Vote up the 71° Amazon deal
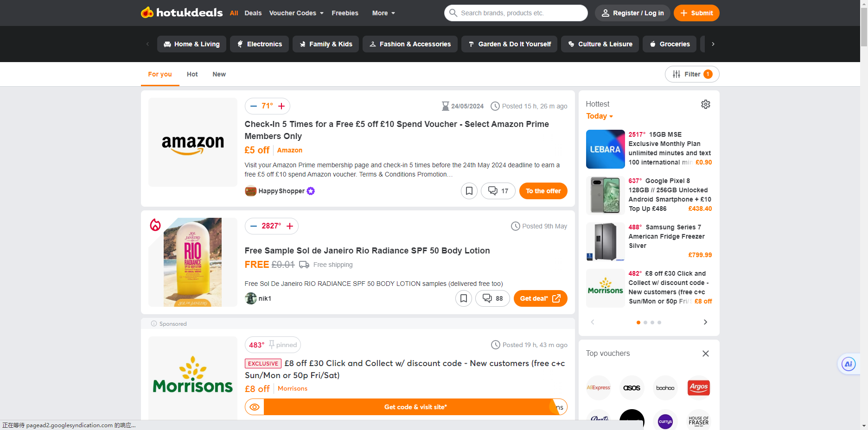The height and width of the screenshot is (430, 868). [x=281, y=106]
